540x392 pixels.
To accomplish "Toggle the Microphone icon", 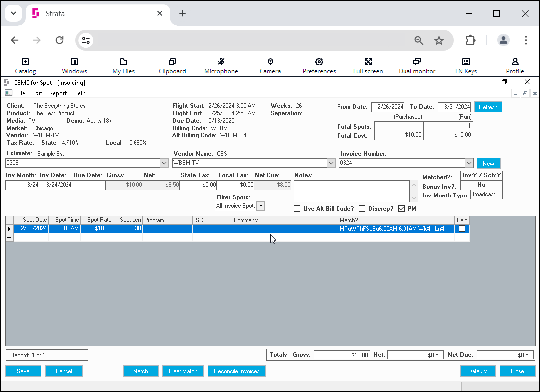I will 221,65.
